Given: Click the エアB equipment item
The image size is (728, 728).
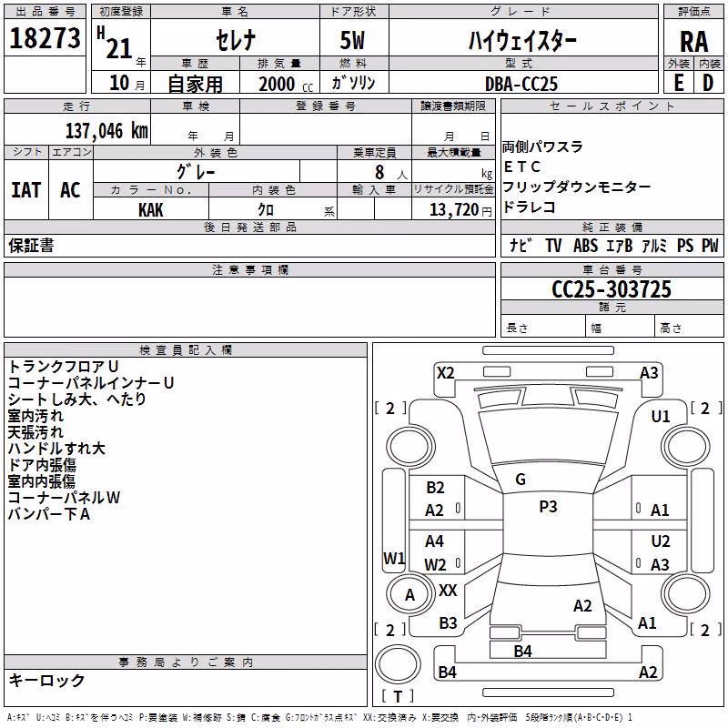Looking at the screenshot, I should point(620,245).
